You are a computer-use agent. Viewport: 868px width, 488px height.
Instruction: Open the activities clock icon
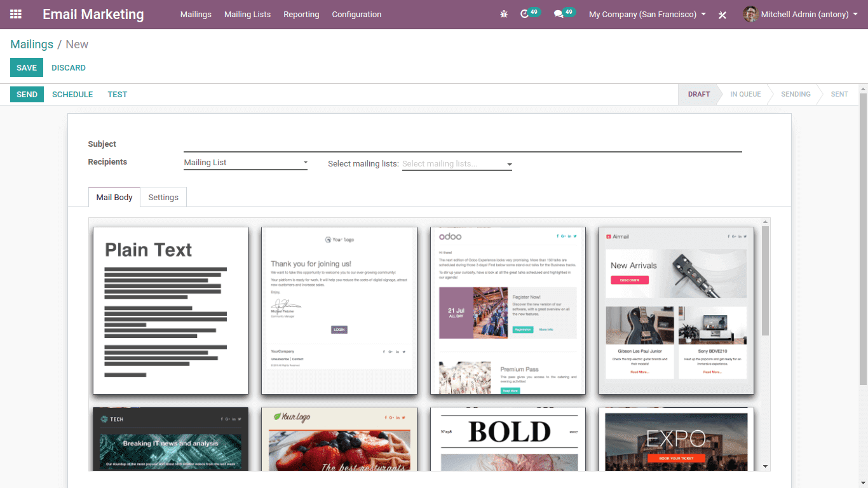(x=524, y=14)
